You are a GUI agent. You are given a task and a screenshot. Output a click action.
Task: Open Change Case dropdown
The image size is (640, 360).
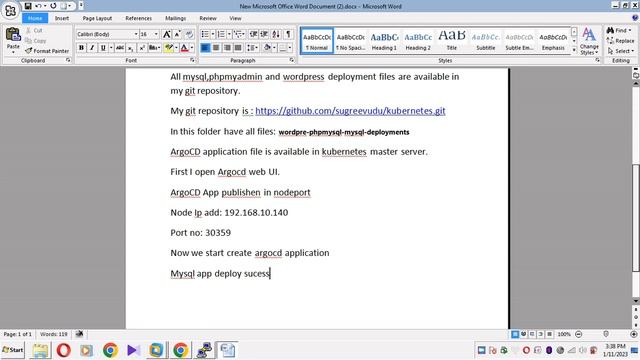154,48
